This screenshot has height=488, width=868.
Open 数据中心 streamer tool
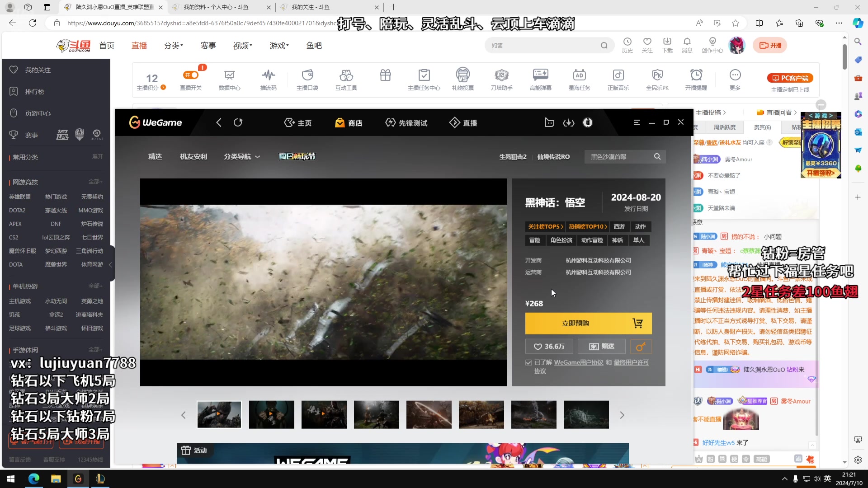click(x=230, y=80)
